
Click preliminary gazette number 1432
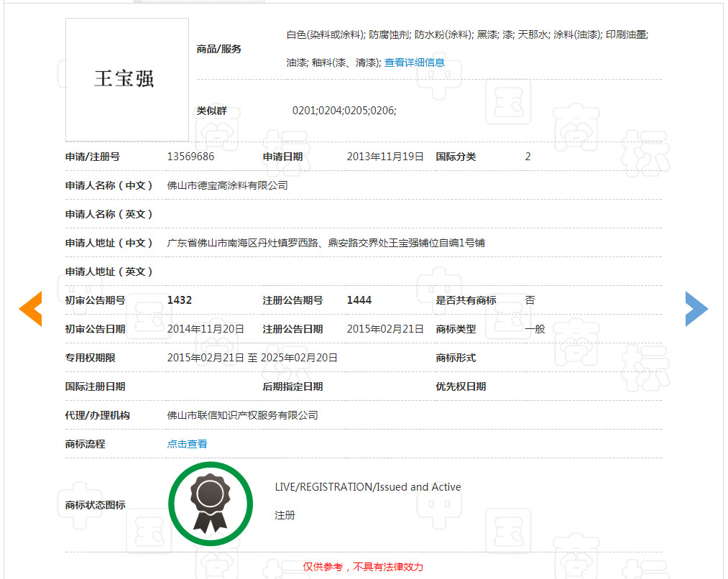180,300
